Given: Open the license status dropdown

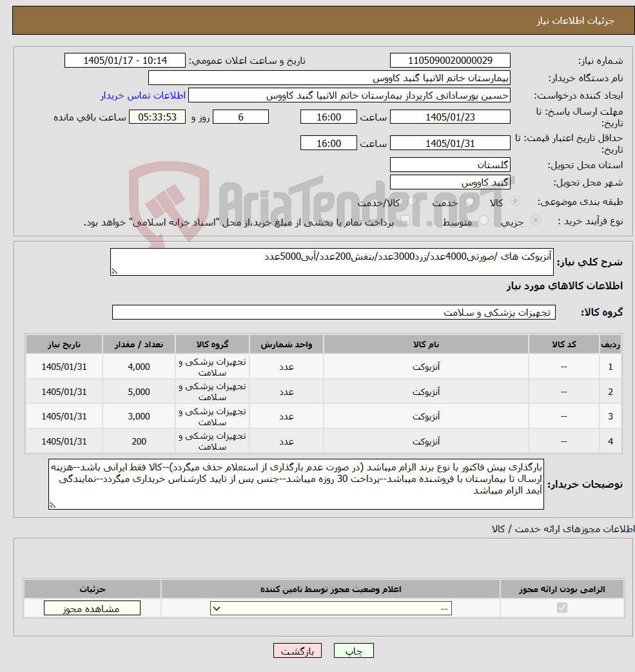Looking at the screenshot, I should 331,608.
